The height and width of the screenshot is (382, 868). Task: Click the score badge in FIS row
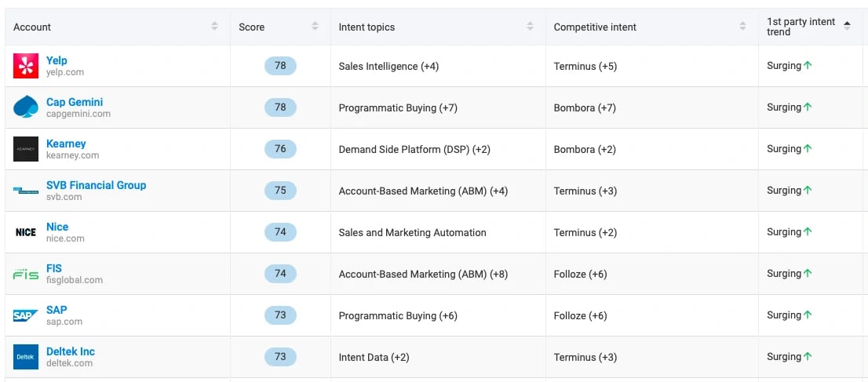280,274
